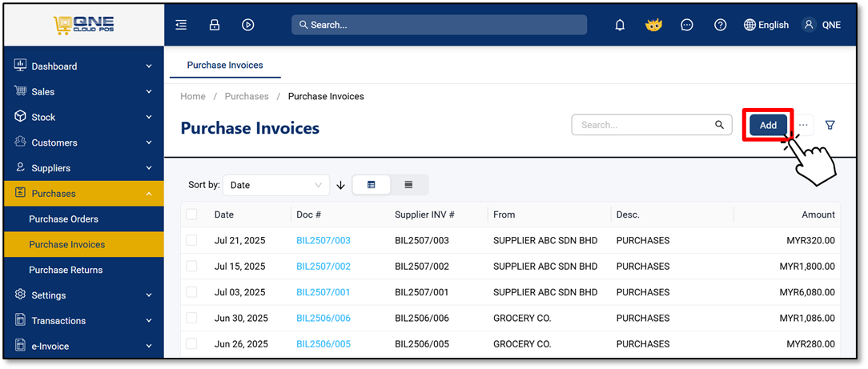Focus the Purchase Invoices search box
The image size is (868, 369).
tap(652, 125)
